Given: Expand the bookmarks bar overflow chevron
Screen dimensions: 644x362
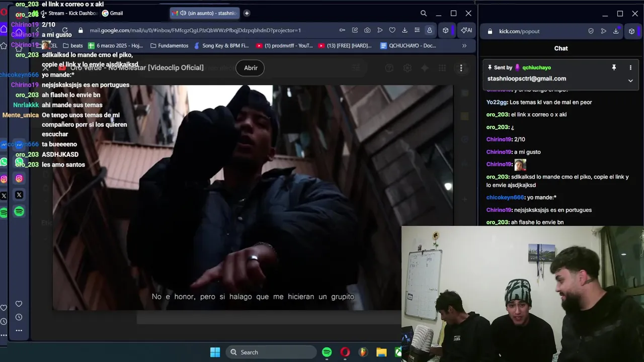Looking at the screenshot, I should pyautogui.click(x=464, y=46).
